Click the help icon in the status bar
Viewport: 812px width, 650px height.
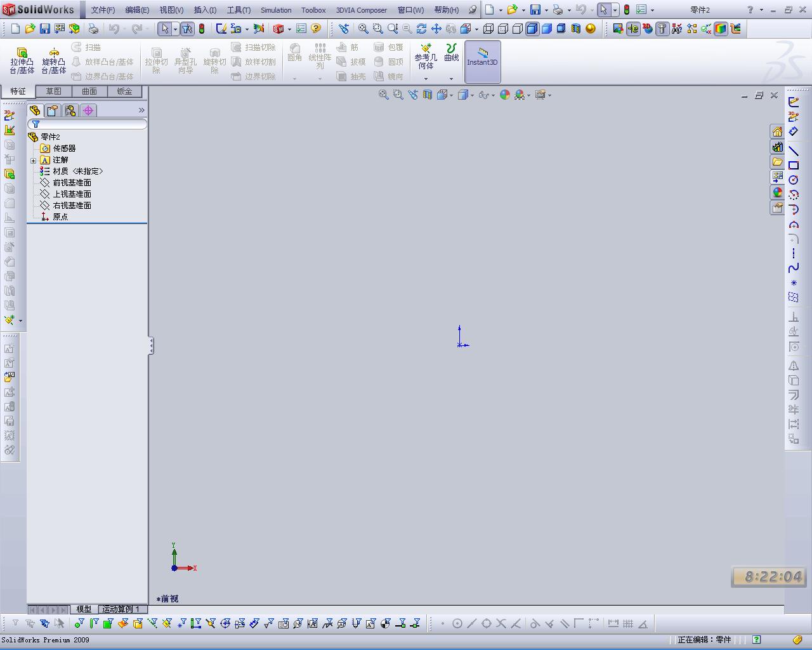(x=757, y=640)
